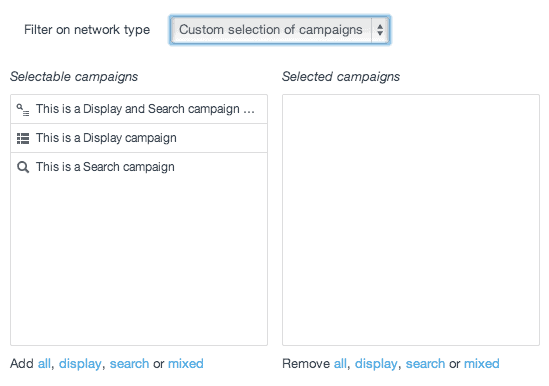Click the 'Filter on network type' label
Screen dimensions: 549x386
coord(87,30)
